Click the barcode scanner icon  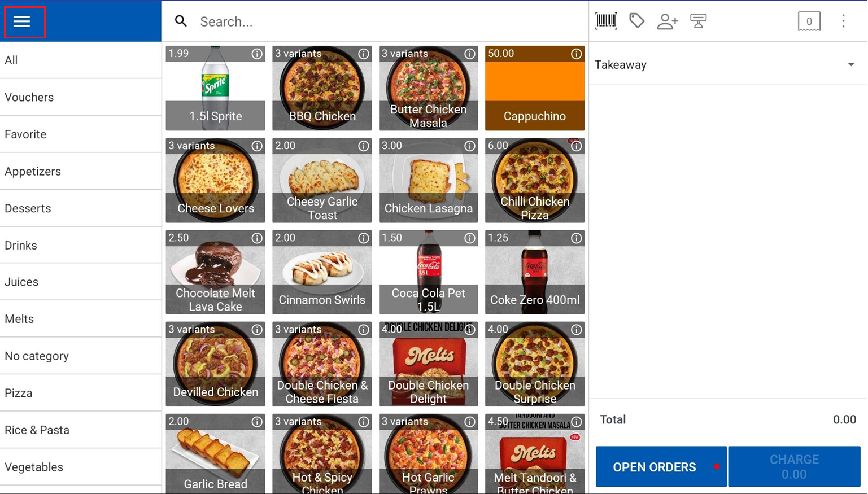tap(606, 21)
